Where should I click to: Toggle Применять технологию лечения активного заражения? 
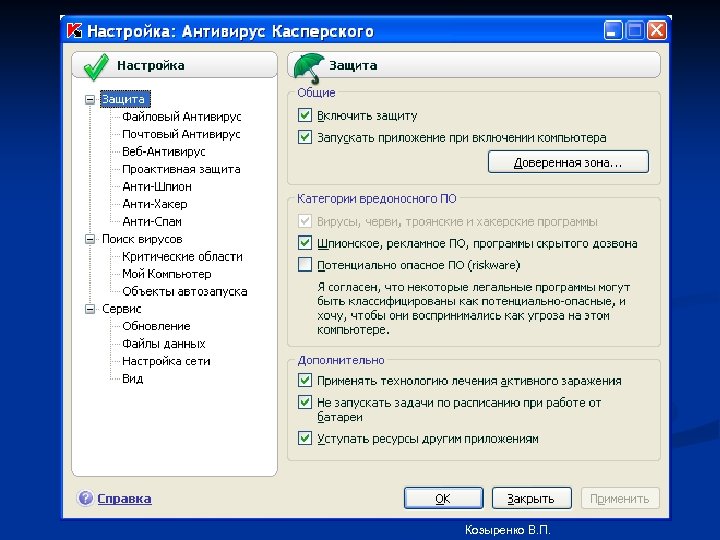(305, 380)
